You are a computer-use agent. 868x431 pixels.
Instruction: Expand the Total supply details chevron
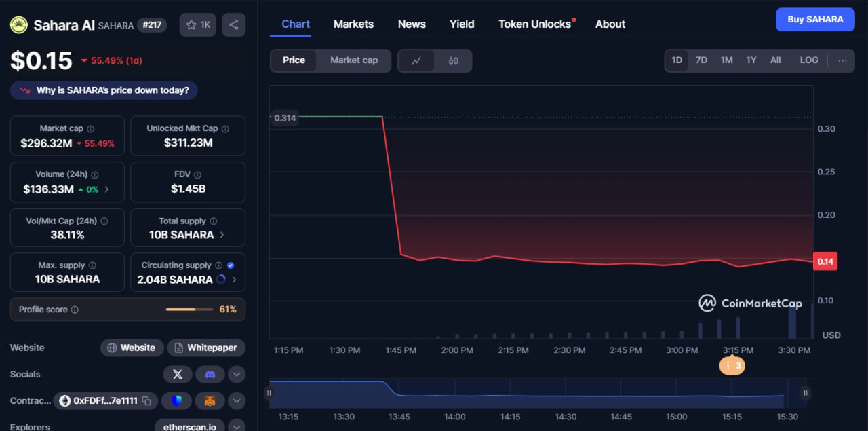click(x=222, y=235)
